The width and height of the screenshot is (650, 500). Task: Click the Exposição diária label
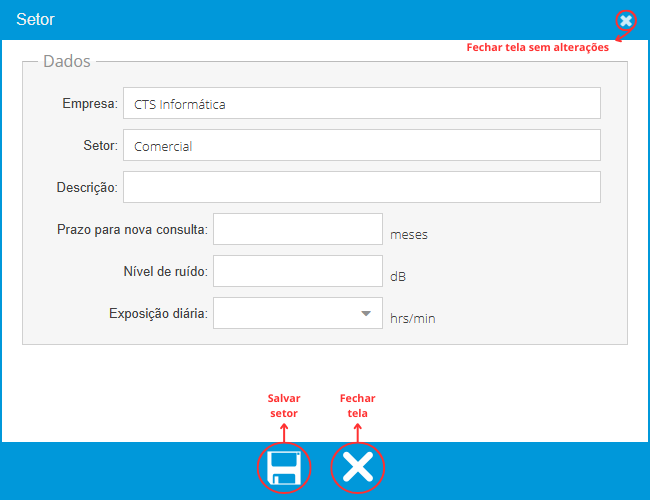158,314
